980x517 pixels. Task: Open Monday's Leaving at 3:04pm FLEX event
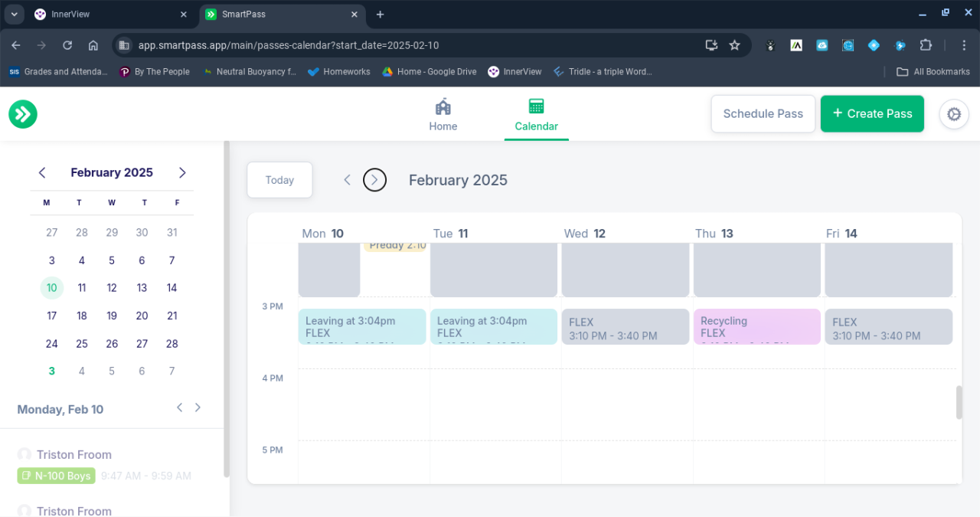pyautogui.click(x=361, y=327)
